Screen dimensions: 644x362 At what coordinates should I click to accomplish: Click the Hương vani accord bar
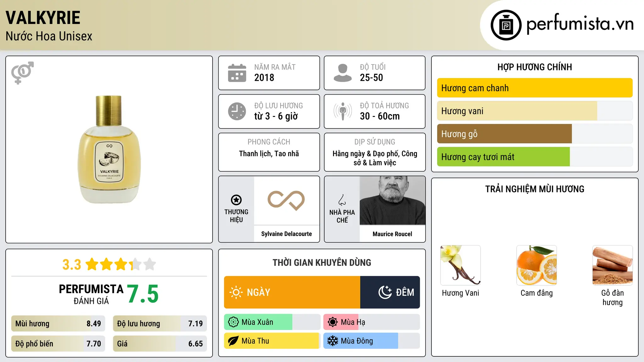pyautogui.click(x=535, y=111)
